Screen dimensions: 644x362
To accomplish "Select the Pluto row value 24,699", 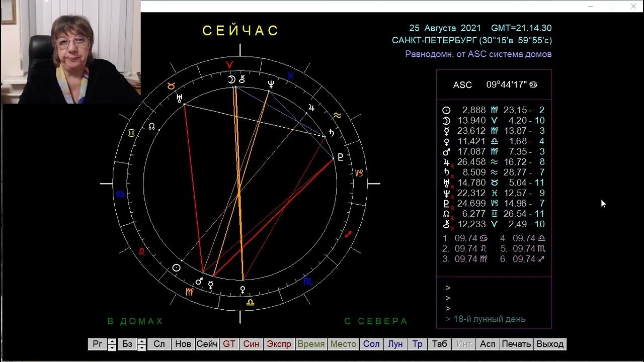I will [471, 204].
